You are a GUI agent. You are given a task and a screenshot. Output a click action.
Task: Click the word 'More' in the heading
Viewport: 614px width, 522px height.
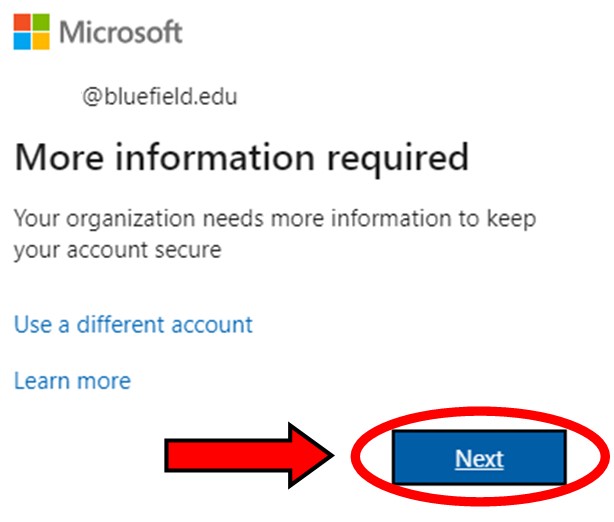click(59, 157)
